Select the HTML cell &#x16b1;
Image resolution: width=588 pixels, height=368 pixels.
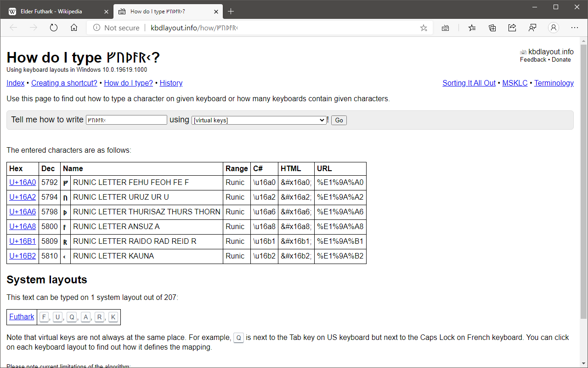click(296, 241)
